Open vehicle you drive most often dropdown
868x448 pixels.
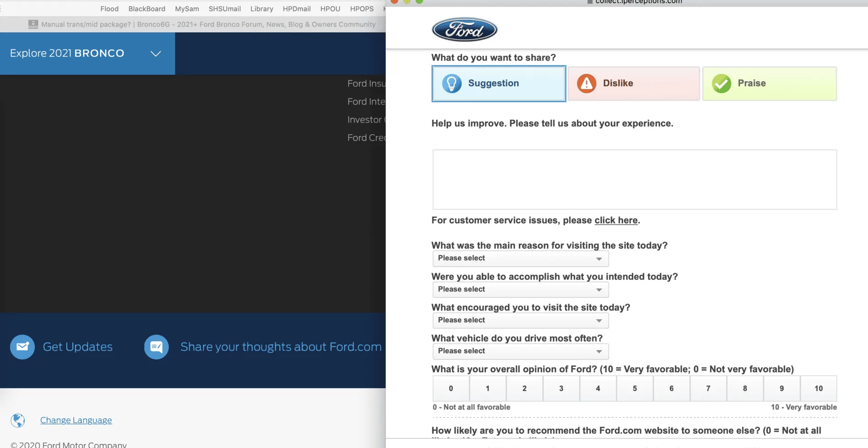click(520, 351)
